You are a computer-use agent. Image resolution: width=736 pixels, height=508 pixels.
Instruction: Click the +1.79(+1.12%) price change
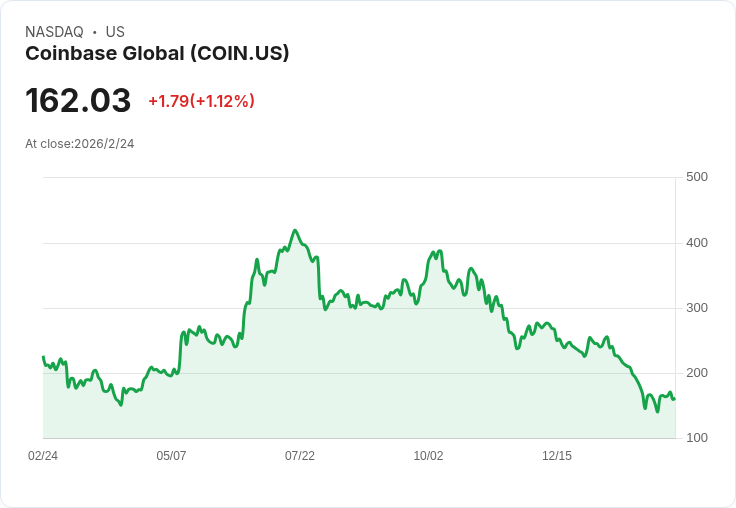[201, 101]
